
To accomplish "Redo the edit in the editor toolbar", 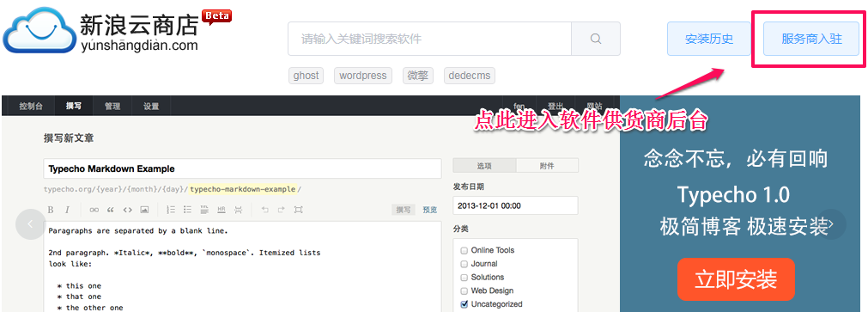I will (282, 210).
